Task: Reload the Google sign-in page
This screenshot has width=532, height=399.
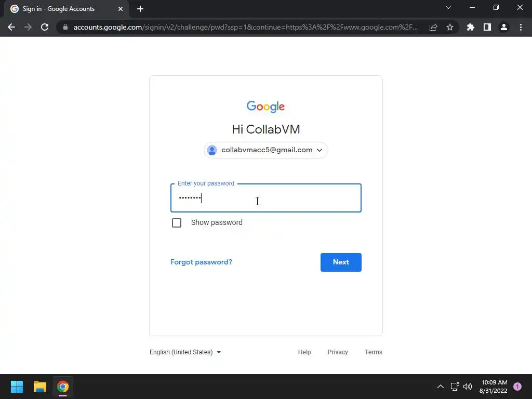Action: click(x=45, y=27)
